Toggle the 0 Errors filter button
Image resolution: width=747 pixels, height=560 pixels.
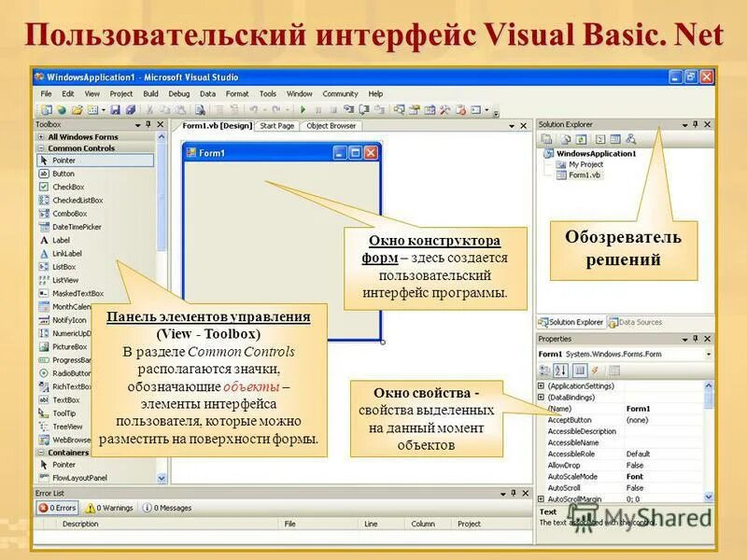pyautogui.click(x=57, y=508)
